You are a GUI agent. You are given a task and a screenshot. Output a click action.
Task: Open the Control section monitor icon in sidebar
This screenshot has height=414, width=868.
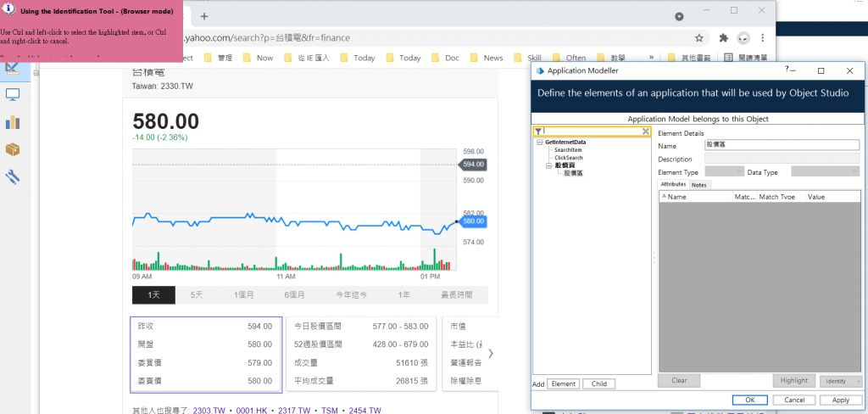click(12, 95)
